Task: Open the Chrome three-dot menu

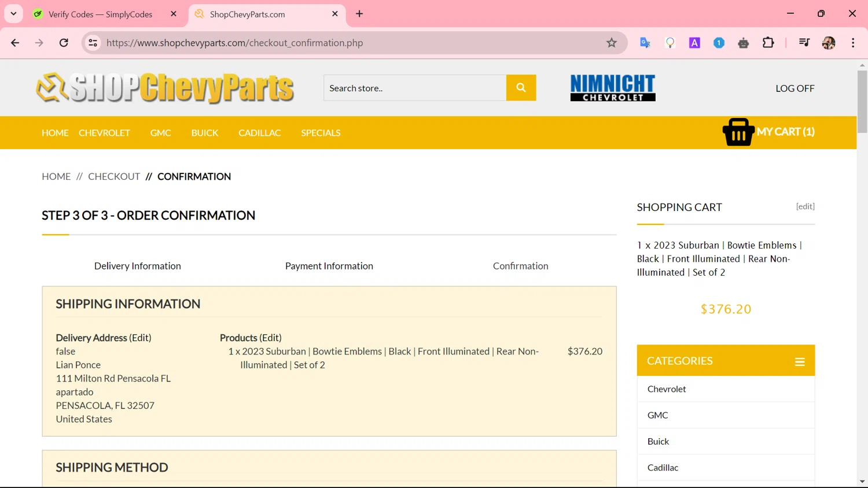Action: coord(853,43)
